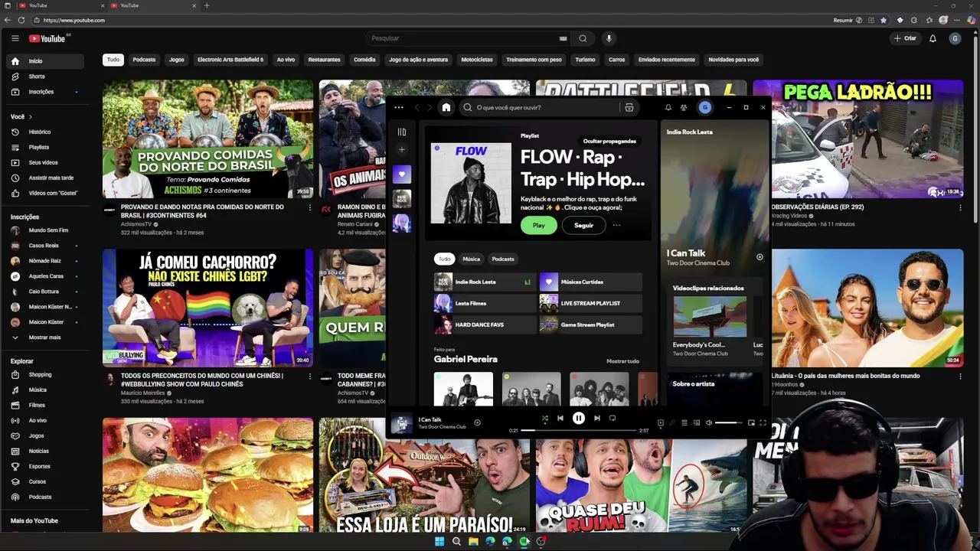The width and height of the screenshot is (980, 551).
Task: Open options menu for Paulo Chinês video
Action: click(310, 377)
